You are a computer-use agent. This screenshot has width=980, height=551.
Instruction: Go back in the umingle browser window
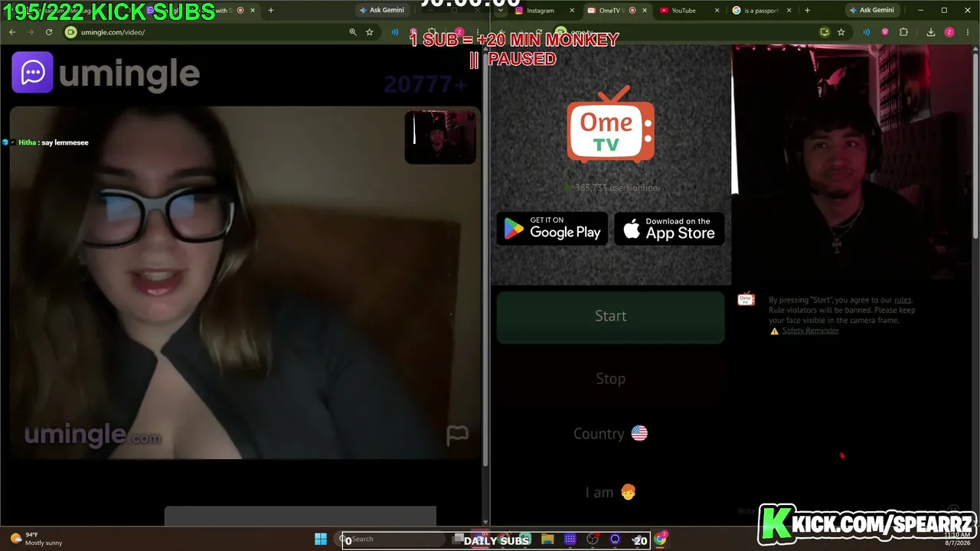click(x=12, y=32)
